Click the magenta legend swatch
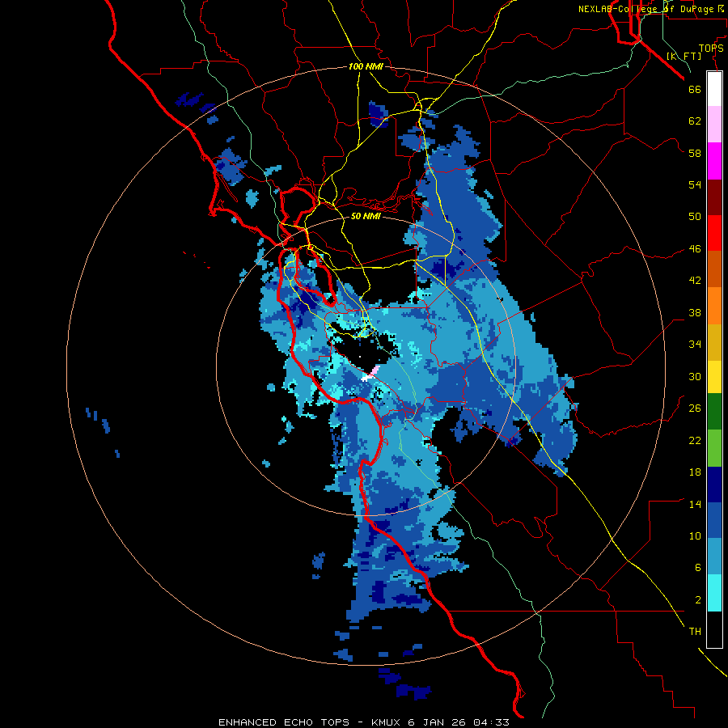The image size is (728, 728). (x=714, y=161)
